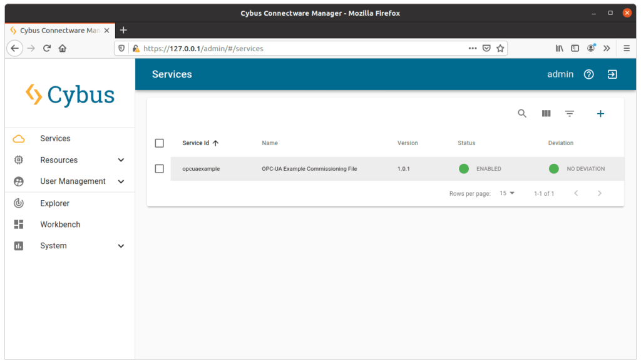Click the Services cloud icon in sidebar
Viewport: 641px width, 364px height.
pyautogui.click(x=19, y=139)
